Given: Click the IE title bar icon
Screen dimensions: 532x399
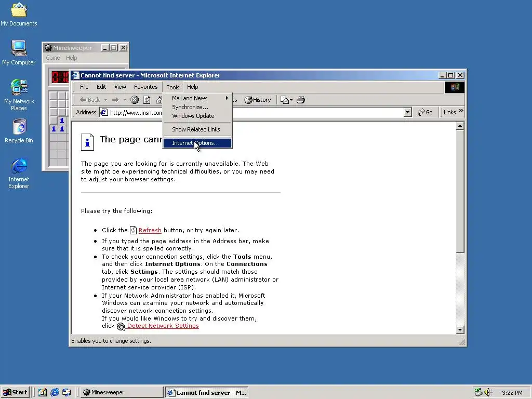Looking at the screenshot, I should point(75,75).
